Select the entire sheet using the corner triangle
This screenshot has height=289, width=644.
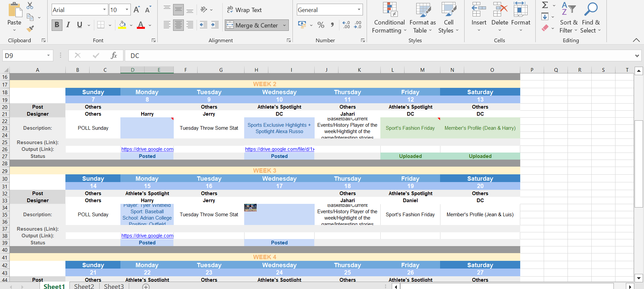coord(6,70)
